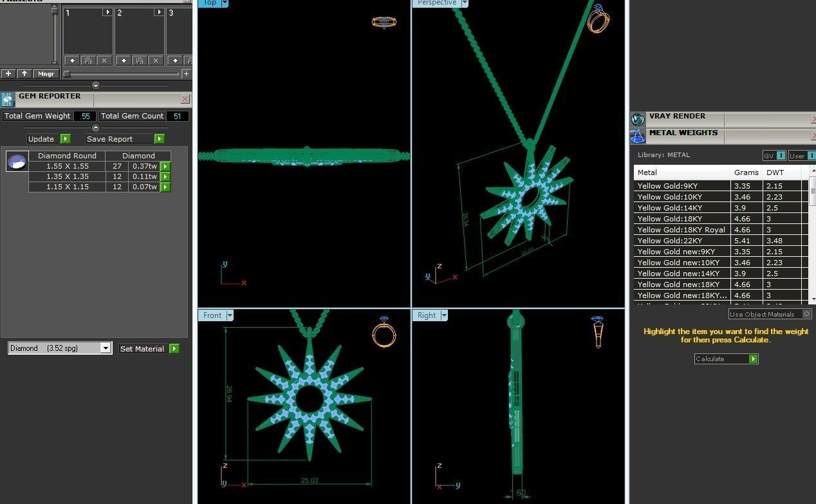816x504 pixels.
Task: Open the Top viewport dropdown menu
Action: 225,3
